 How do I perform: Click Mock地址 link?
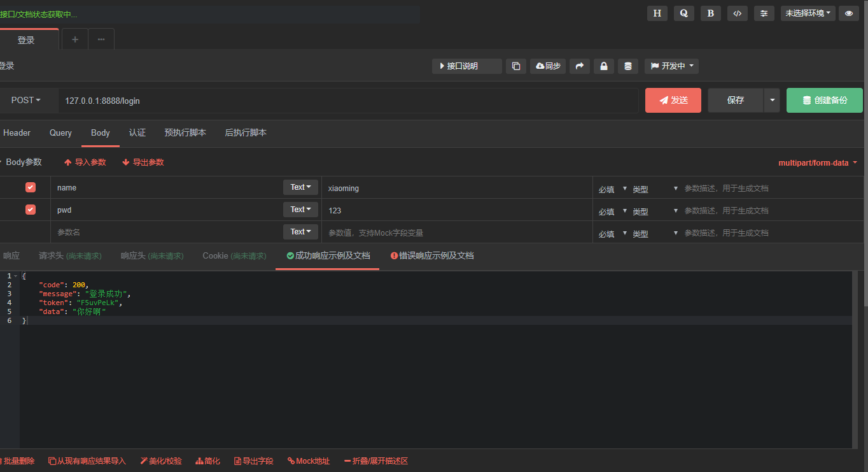point(309,461)
